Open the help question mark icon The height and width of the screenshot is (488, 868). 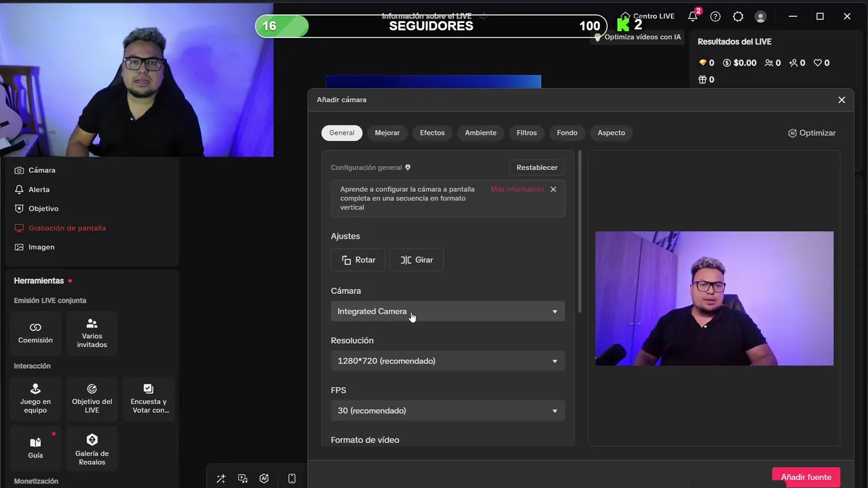click(x=715, y=16)
